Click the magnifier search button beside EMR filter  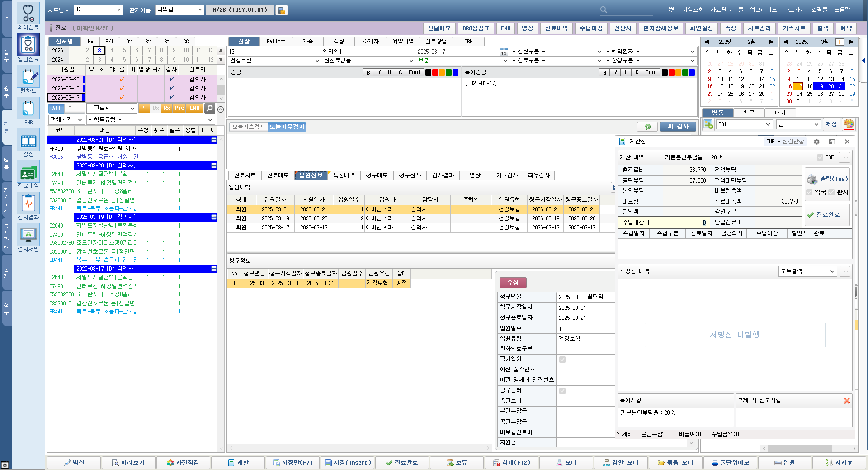point(209,108)
